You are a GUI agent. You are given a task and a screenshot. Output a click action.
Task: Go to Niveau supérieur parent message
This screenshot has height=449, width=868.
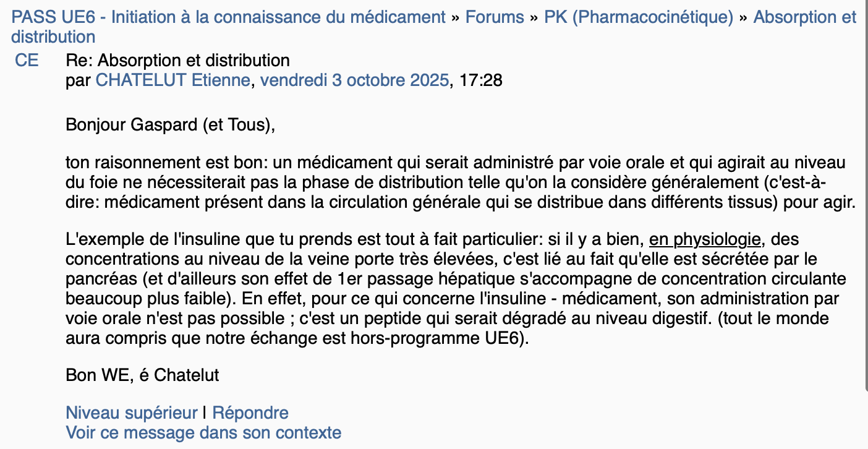point(132,413)
